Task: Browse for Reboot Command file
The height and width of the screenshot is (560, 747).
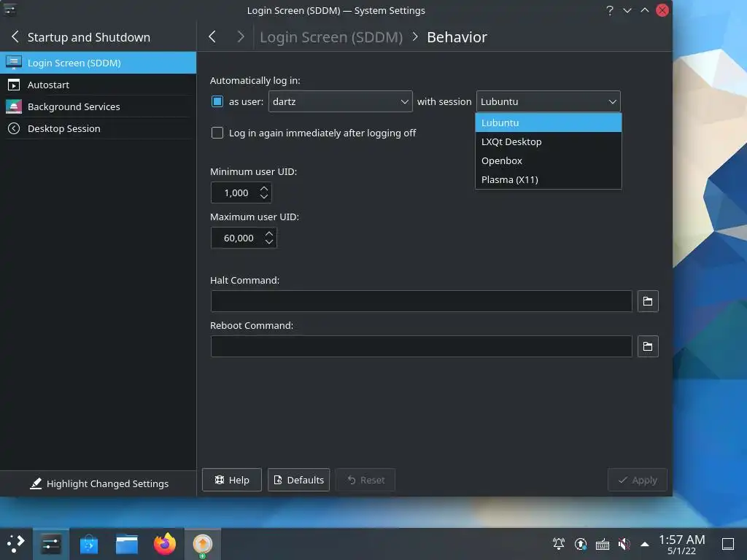Action: (x=648, y=346)
